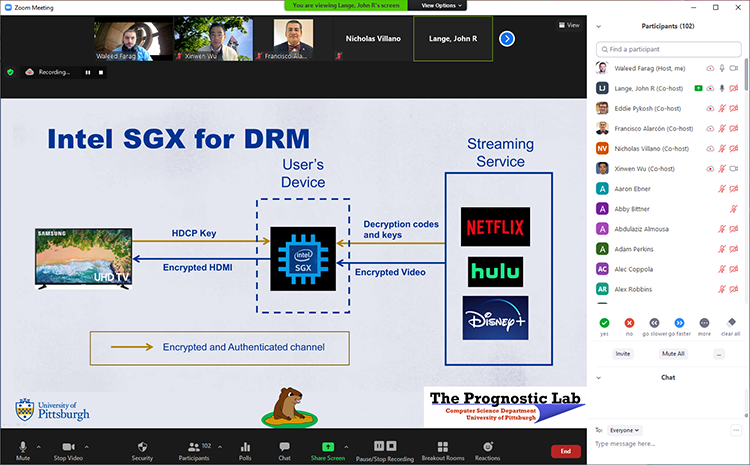Select participant Alec Coppola
Image resolution: width=750 pixels, height=465 pixels.
[x=668, y=269]
